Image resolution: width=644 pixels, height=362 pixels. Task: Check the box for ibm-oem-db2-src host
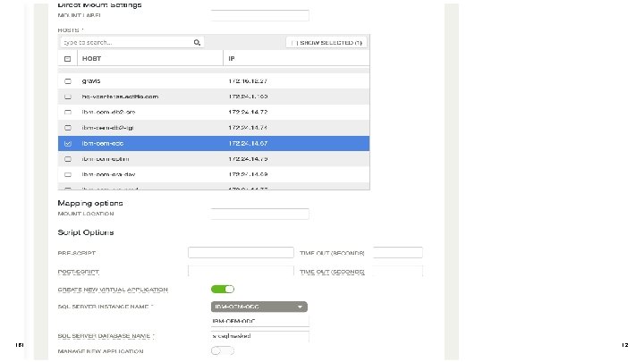[x=68, y=112]
